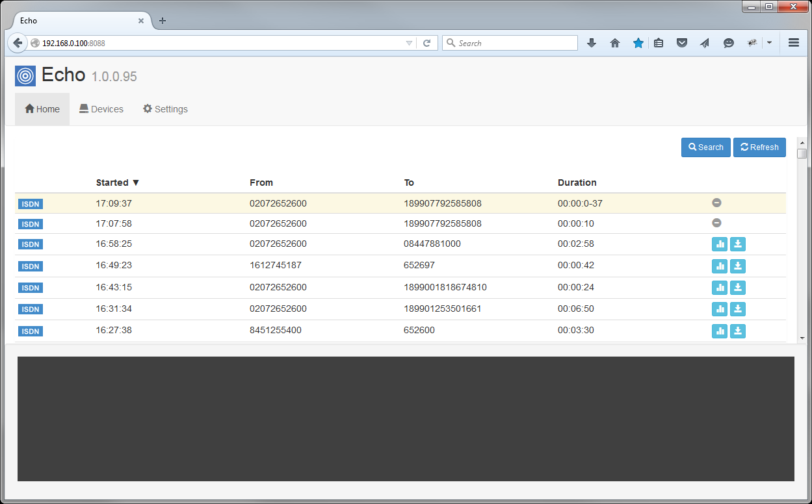
Task: Click the blue Search button
Action: [706, 147]
